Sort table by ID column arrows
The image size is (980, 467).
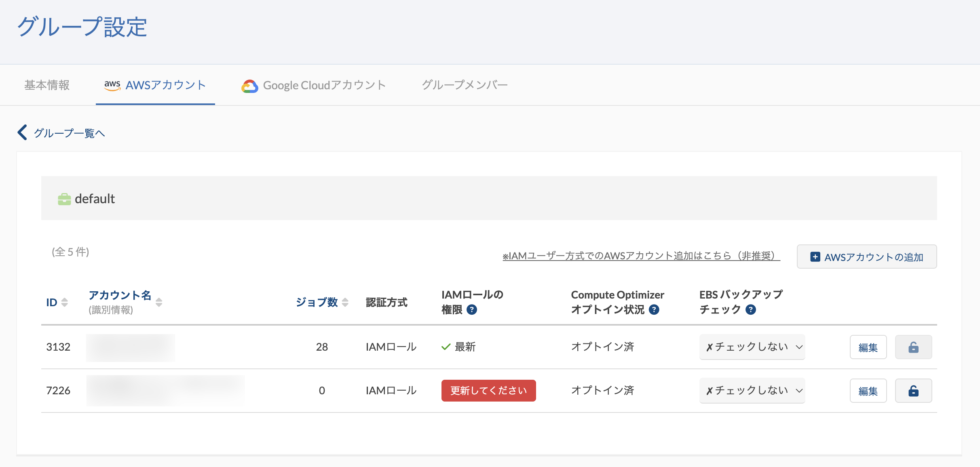(64, 302)
